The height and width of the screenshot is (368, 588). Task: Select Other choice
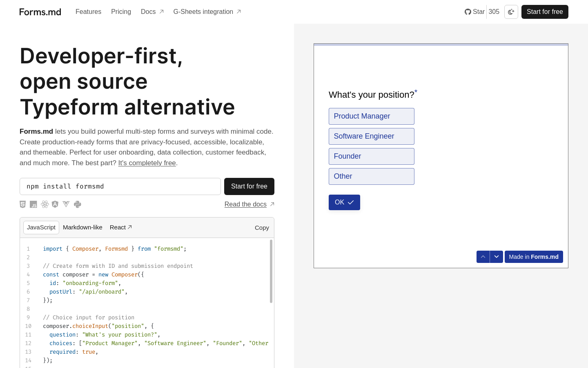[x=372, y=176]
